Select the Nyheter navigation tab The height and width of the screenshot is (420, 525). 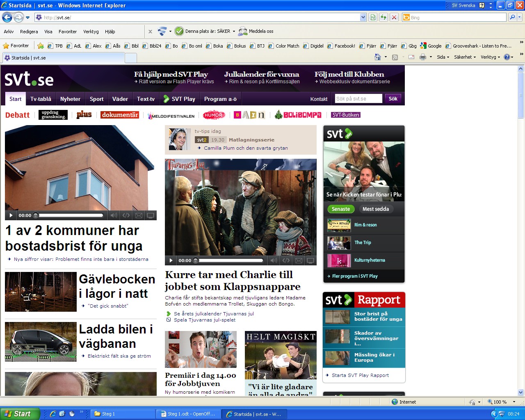(x=70, y=99)
